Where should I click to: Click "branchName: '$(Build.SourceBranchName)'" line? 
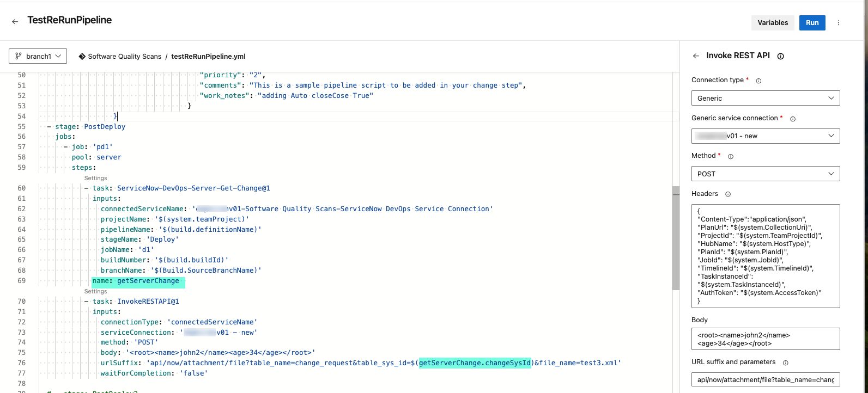click(181, 271)
